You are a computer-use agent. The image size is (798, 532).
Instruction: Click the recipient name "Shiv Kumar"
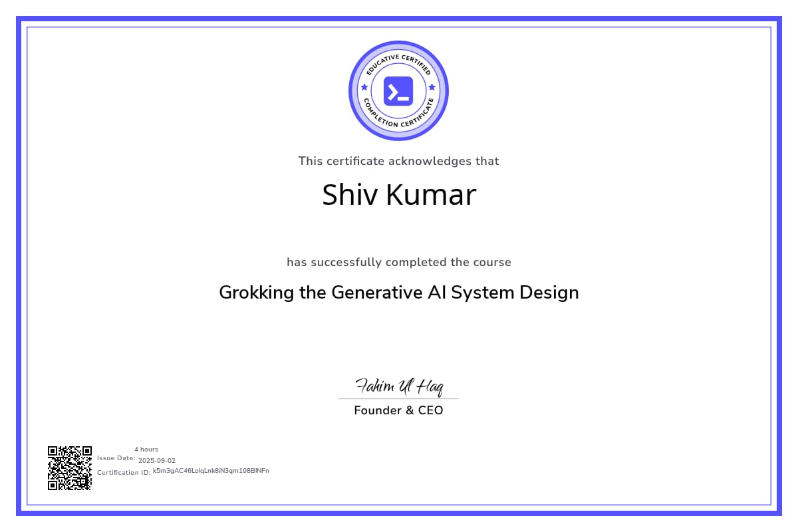[399, 195]
